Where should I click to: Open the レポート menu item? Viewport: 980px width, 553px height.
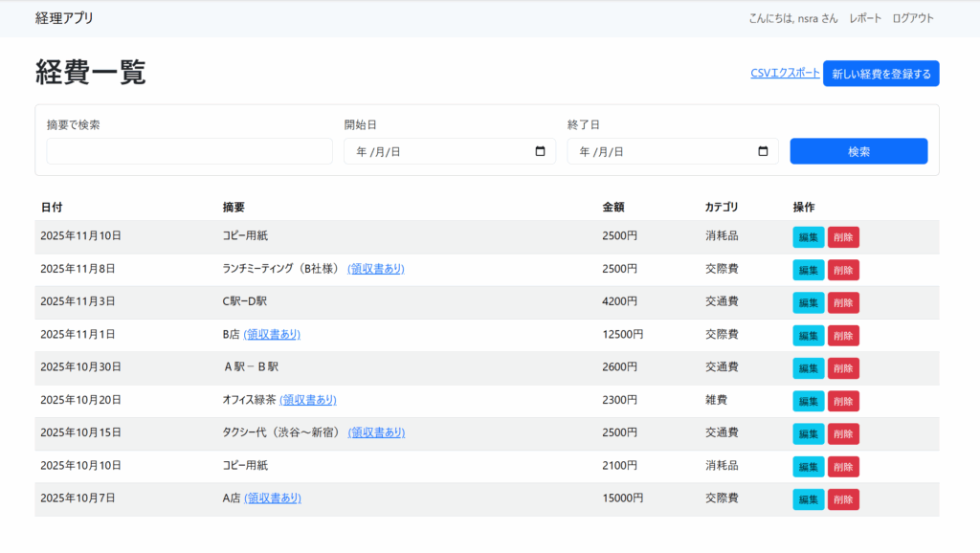[x=865, y=18]
